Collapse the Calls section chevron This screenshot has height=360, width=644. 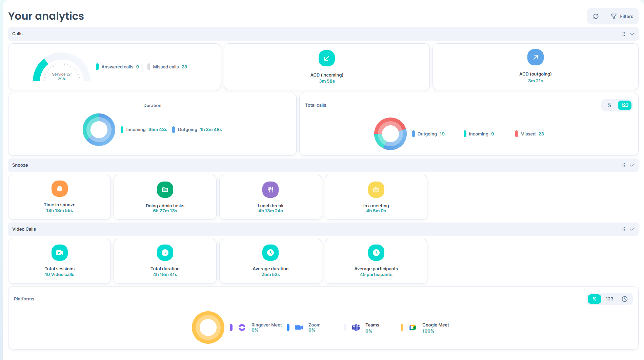(x=632, y=34)
